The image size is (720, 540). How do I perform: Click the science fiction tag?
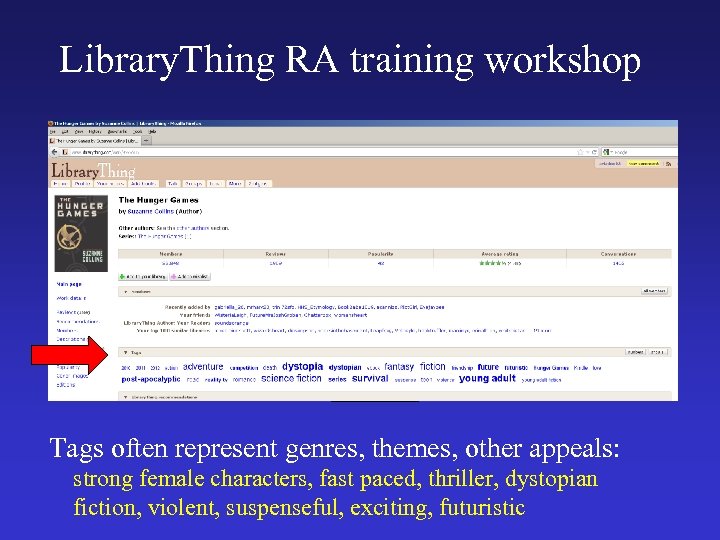pyautogui.click(x=291, y=379)
